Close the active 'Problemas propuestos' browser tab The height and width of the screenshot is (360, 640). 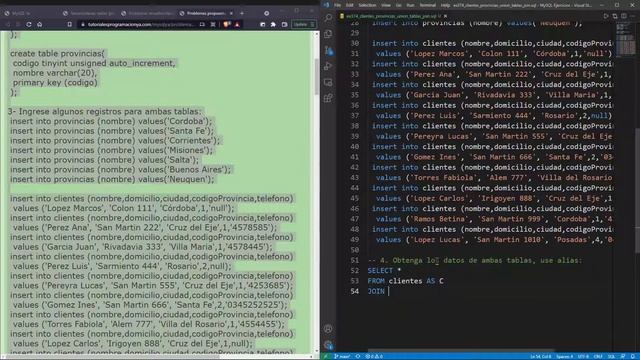pyautogui.click(x=231, y=13)
